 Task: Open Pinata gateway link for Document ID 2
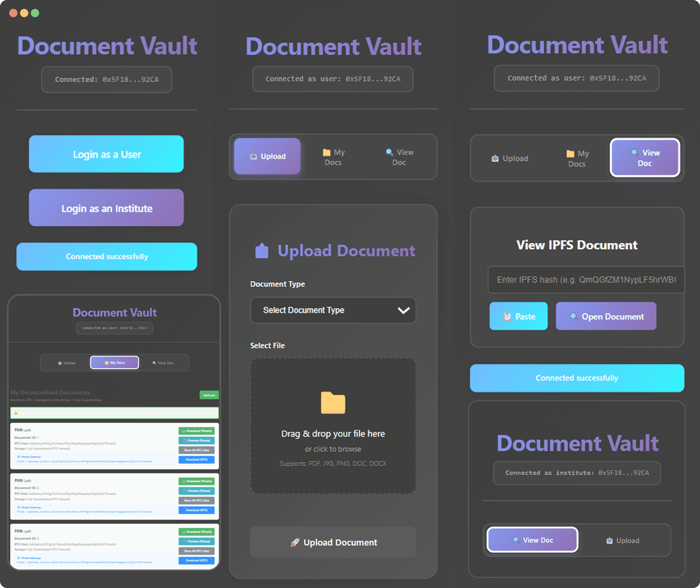point(85,511)
